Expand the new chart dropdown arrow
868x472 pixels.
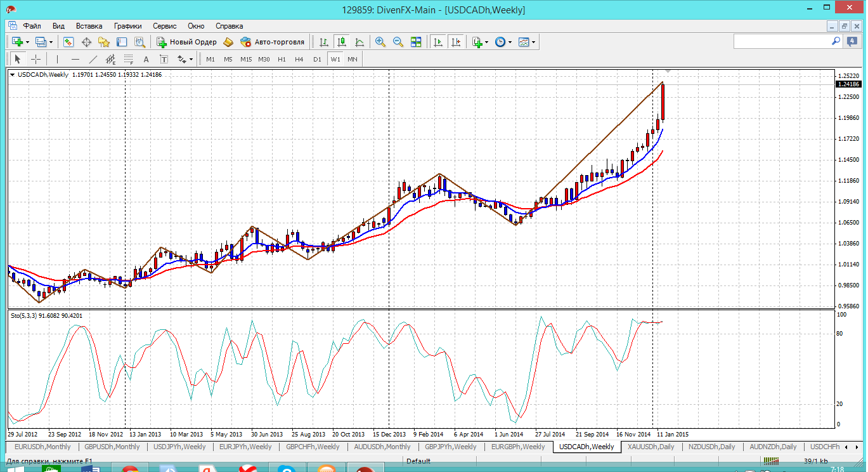tap(27, 43)
